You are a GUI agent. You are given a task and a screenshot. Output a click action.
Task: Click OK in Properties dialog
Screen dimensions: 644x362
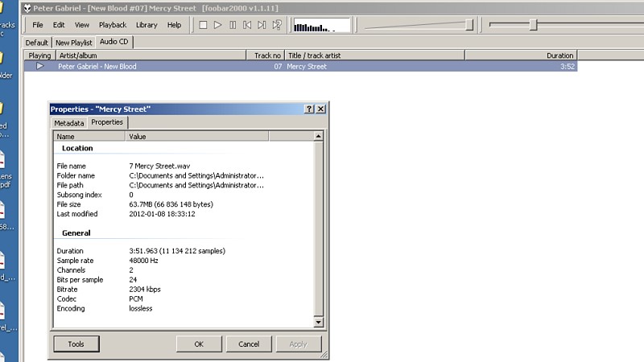[x=199, y=343]
